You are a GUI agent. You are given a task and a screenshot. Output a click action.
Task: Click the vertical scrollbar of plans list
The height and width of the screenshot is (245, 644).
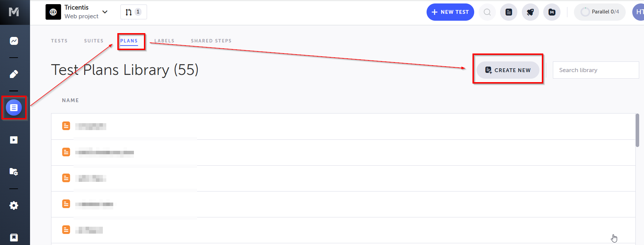[637, 130]
